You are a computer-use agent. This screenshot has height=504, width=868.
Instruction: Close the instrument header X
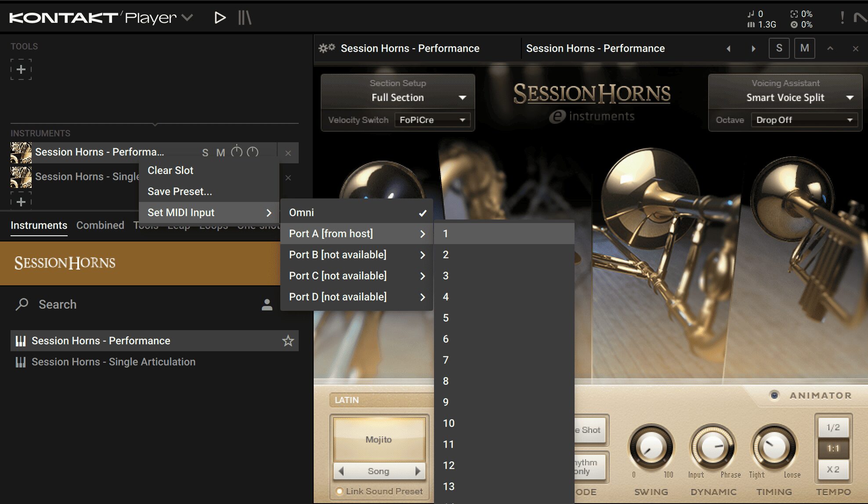click(x=855, y=48)
